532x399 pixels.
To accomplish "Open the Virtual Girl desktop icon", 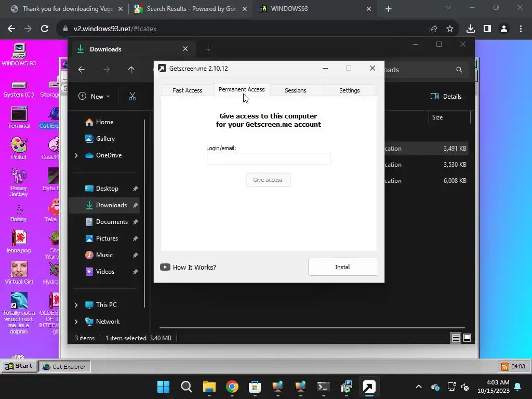I will pyautogui.click(x=19, y=273).
